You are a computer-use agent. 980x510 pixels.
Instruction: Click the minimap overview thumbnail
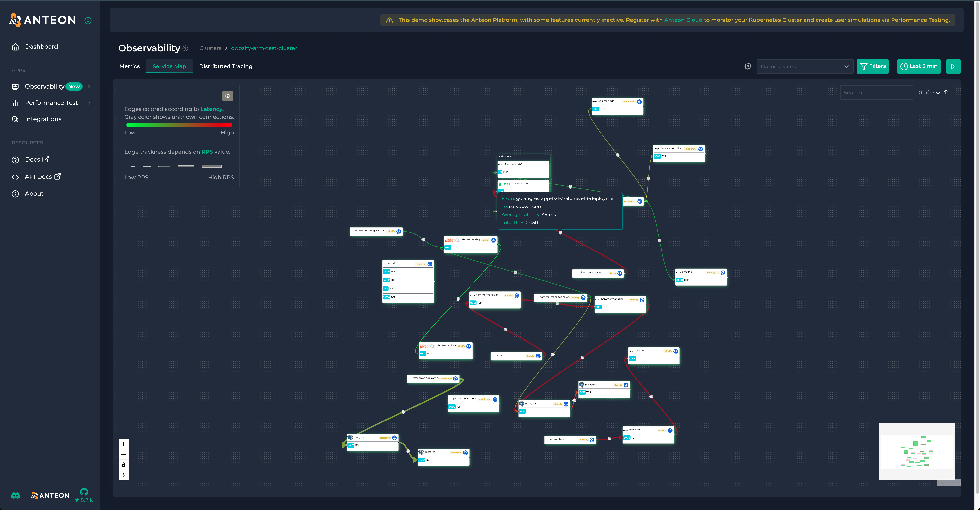916,452
